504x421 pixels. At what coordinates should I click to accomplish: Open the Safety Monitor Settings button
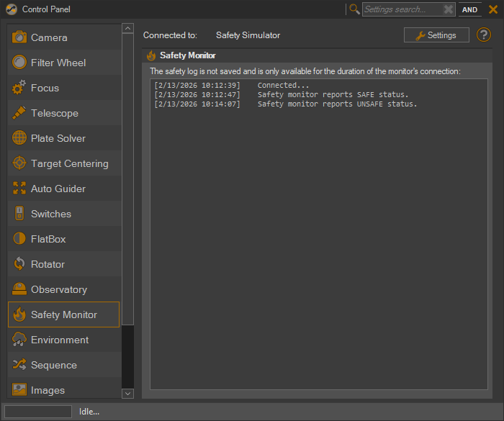[x=436, y=35]
